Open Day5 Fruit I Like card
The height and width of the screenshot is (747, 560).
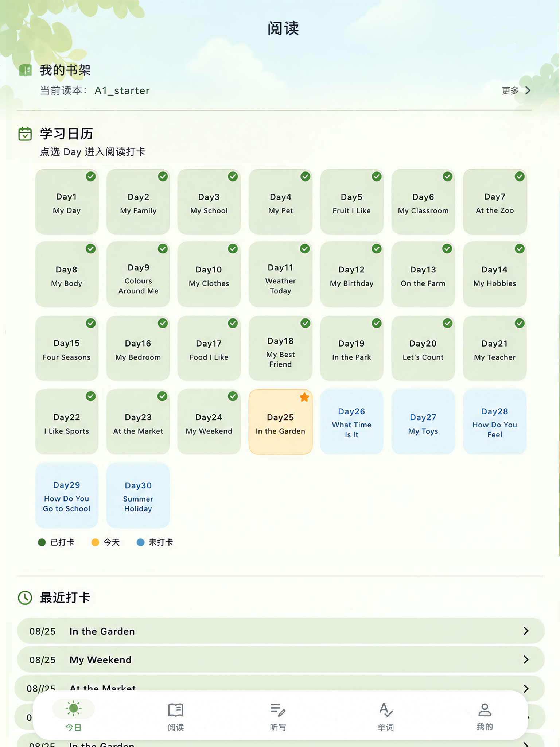pos(352,202)
